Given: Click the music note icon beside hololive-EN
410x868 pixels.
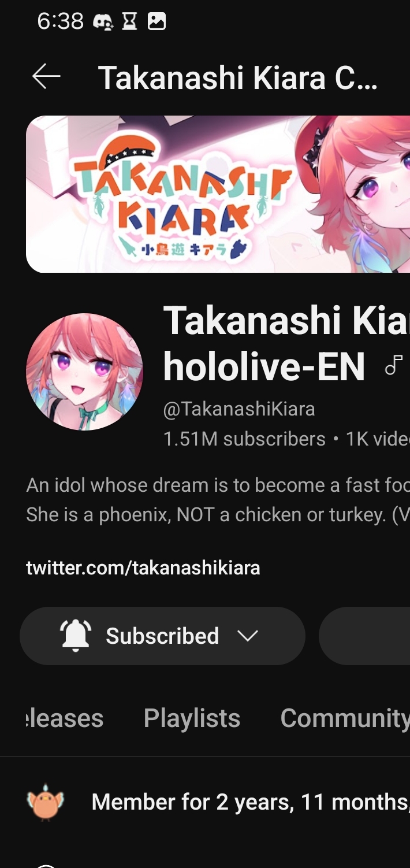Looking at the screenshot, I should pos(393,365).
